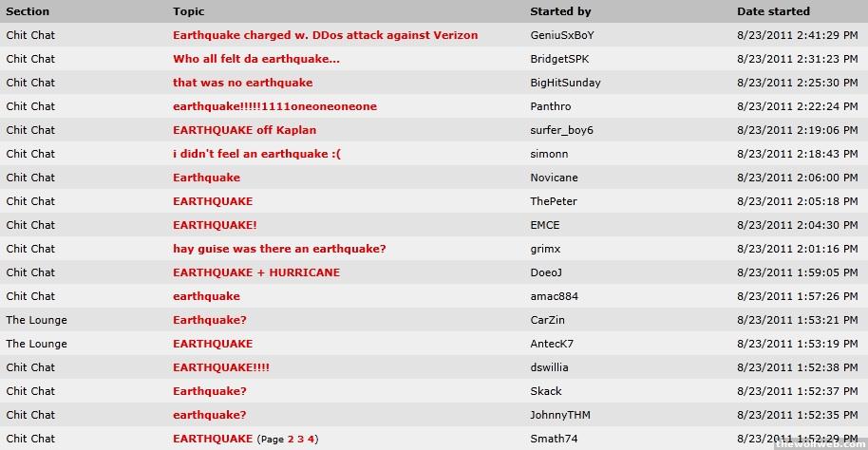Open "EARTHQUAKE!" thread started by EMCE
The width and height of the screenshot is (868, 450).
215,225
